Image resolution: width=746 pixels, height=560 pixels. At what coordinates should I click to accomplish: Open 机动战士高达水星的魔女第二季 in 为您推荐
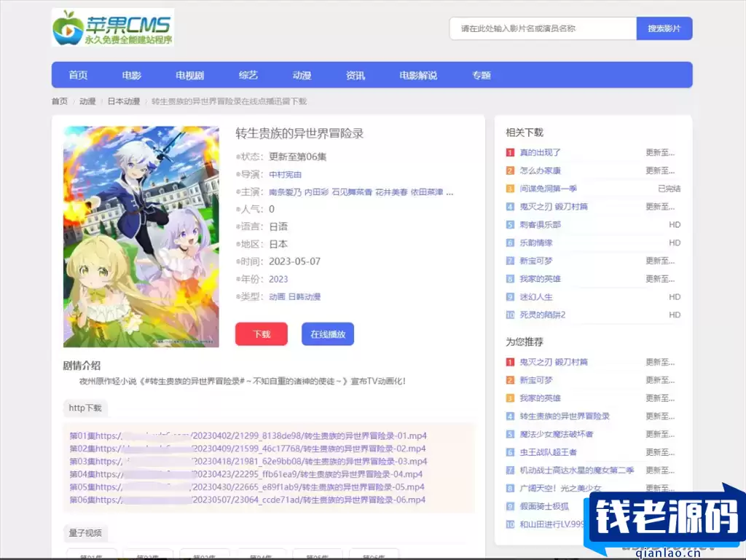click(577, 470)
